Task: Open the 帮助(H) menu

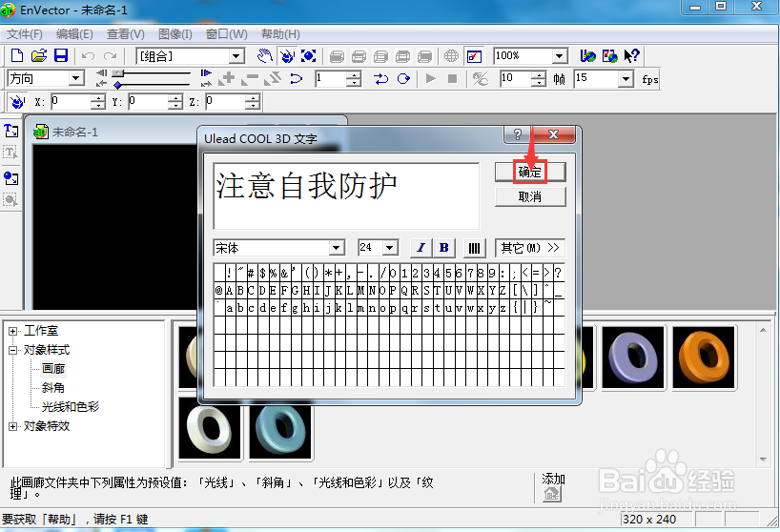Action: point(280,34)
